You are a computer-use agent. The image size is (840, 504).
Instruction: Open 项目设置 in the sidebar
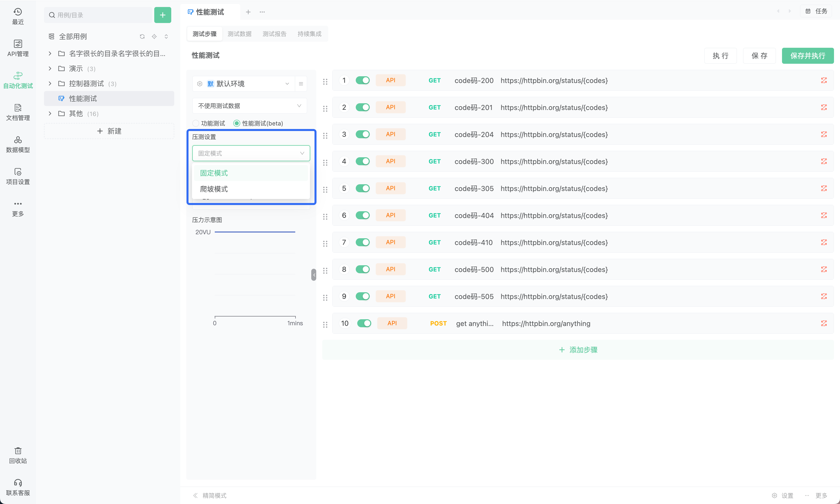[x=18, y=176]
